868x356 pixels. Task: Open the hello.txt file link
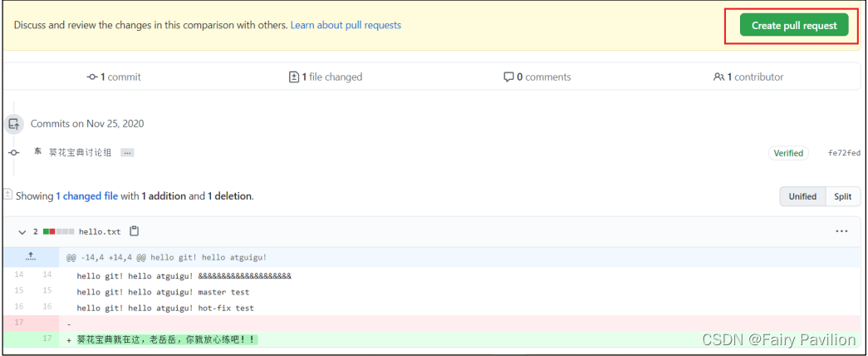point(100,232)
